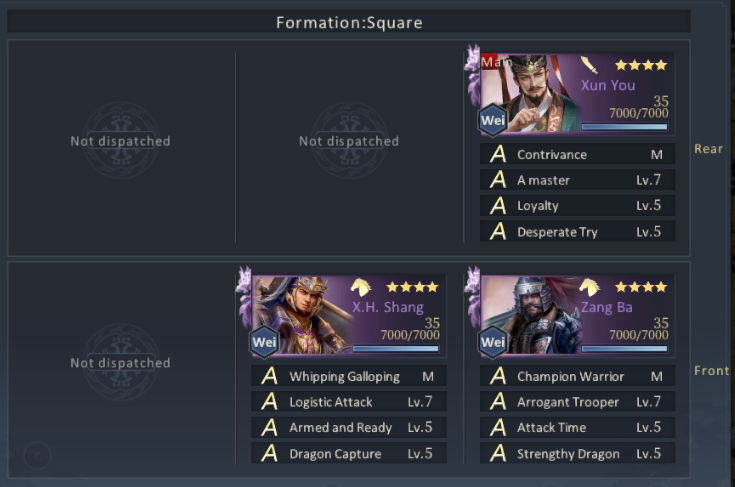The image size is (735, 487).
Task: Open the Logistic Attack Lv.7 skill
Action: (x=349, y=402)
